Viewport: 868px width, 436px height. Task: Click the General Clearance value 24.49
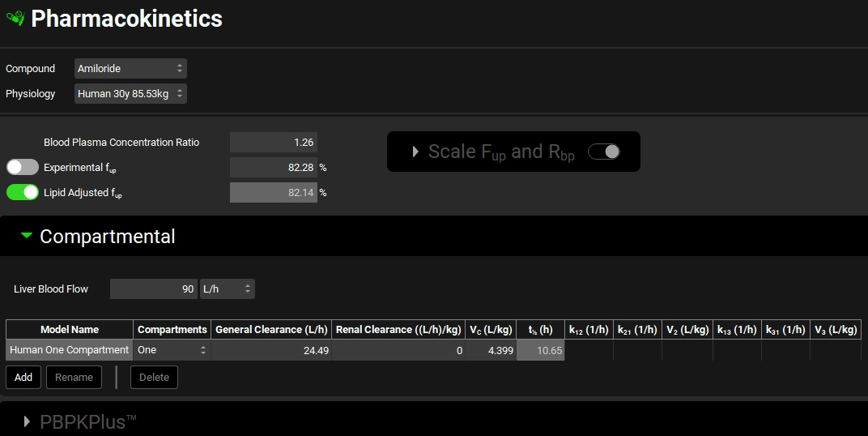pyautogui.click(x=271, y=350)
